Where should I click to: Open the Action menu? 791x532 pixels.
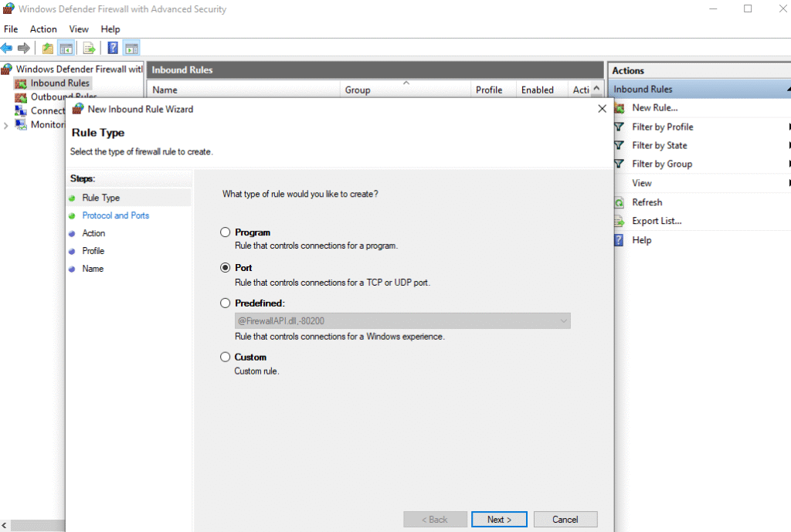(43, 29)
